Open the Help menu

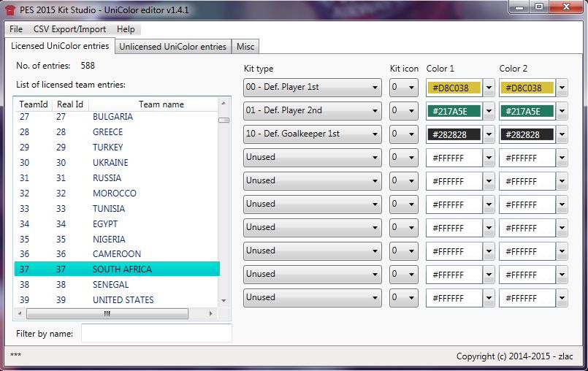click(x=126, y=29)
